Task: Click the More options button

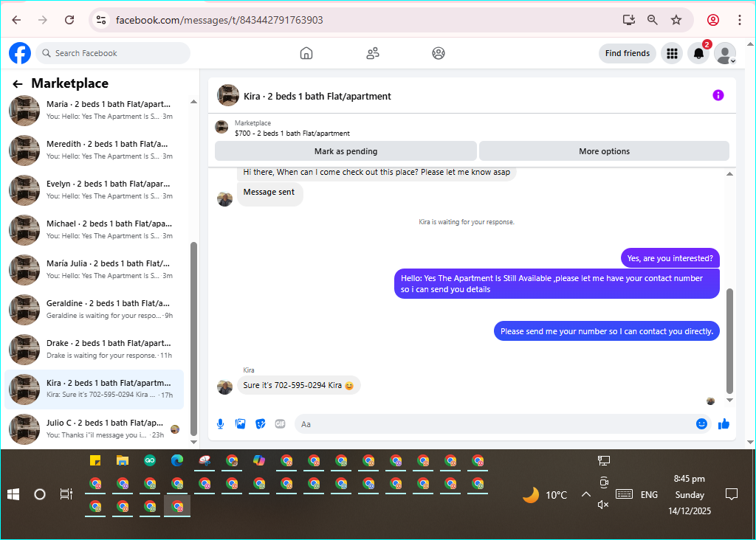Action: click(x=604, y=151)
